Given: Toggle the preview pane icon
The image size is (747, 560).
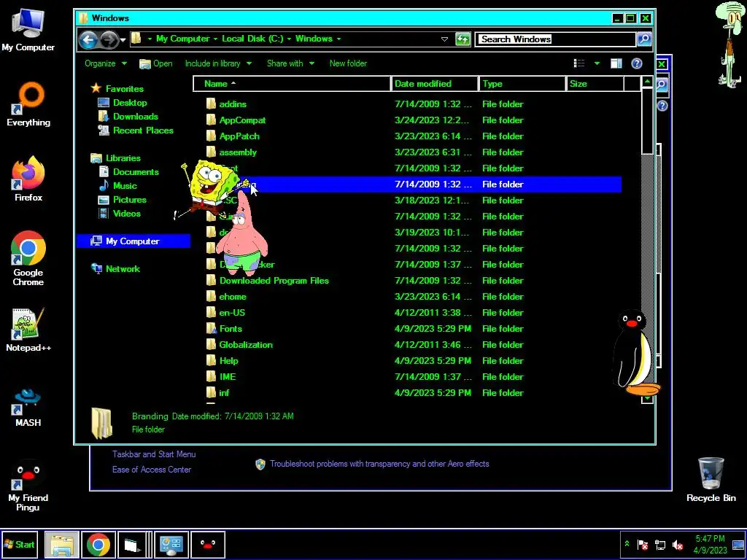Looking at the screenshot, I should point(616,63).
